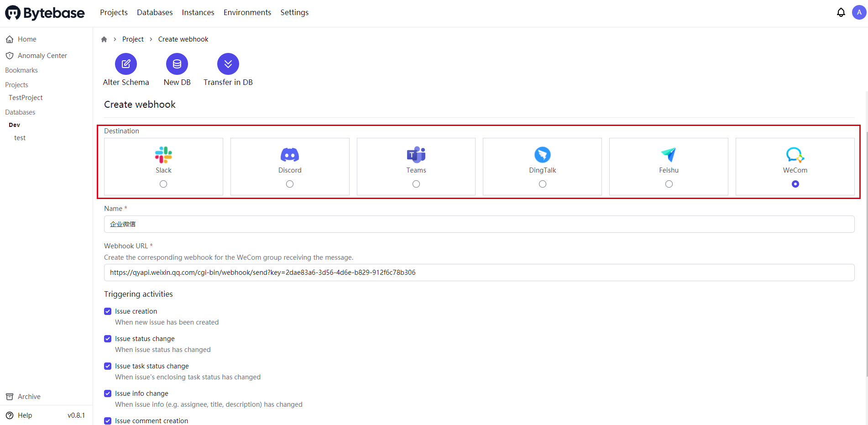Open the notifications bell
868x425 pixels.
[841, 13]
